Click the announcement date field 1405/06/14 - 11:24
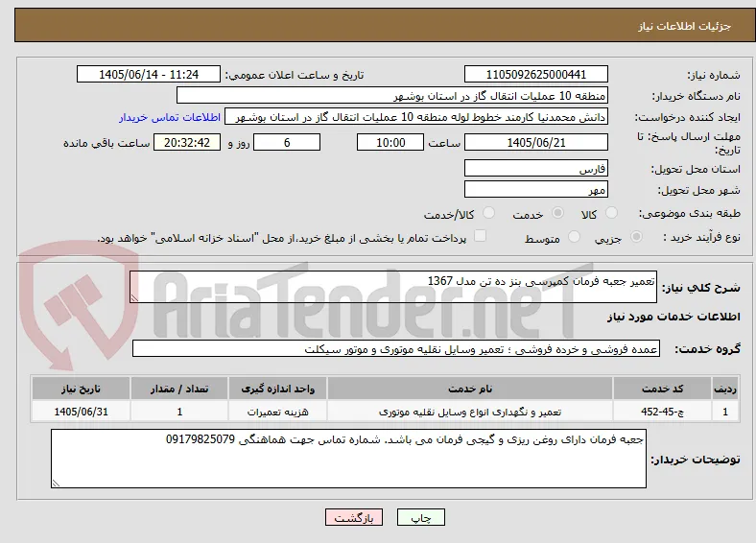This screenshot has height=543, width=756. (x=149, y=75)
